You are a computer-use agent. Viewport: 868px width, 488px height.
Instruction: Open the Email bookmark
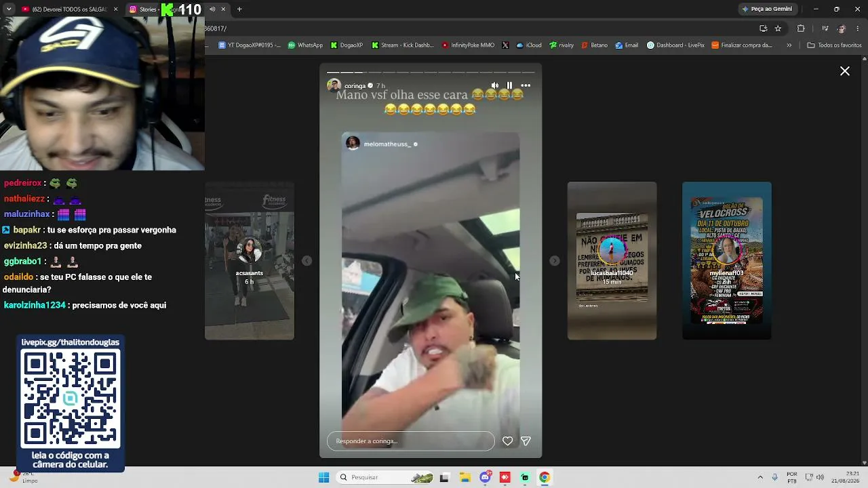[627, 45]
